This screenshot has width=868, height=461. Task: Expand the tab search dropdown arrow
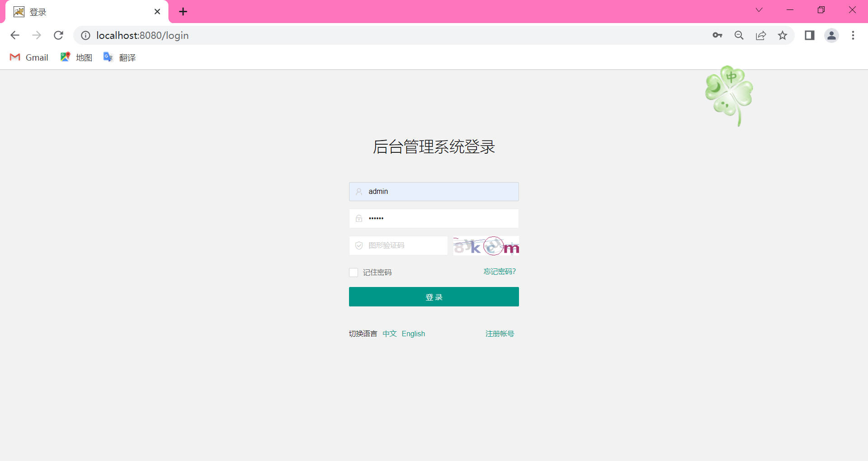pyautogui.click(x=759, y=10)
